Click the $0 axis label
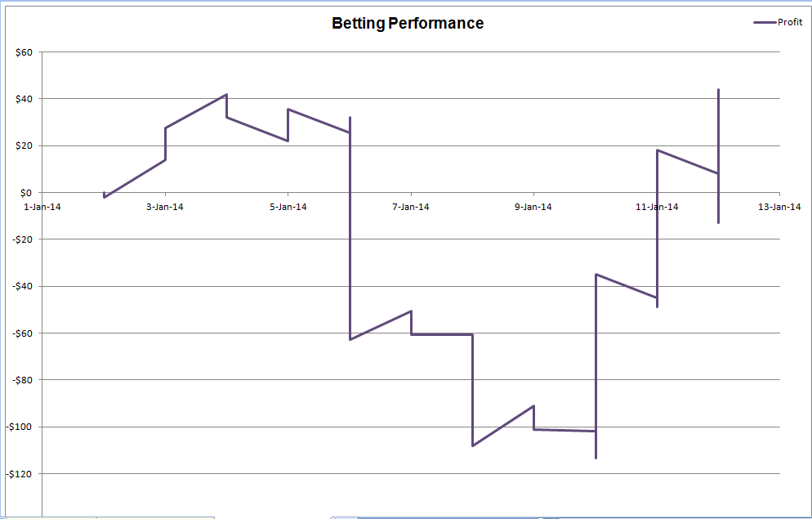The image size is (812, 519). (26, 193)
